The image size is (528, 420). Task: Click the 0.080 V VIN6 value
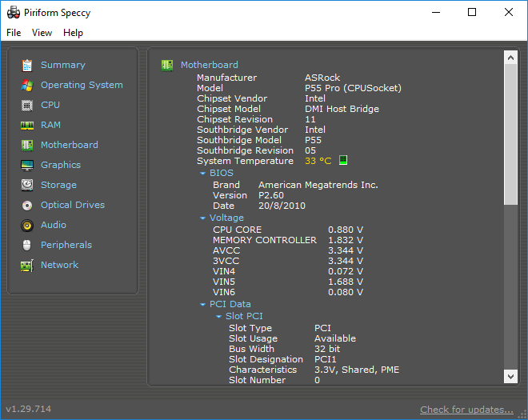pyautogui.click(x=346, y=292)
